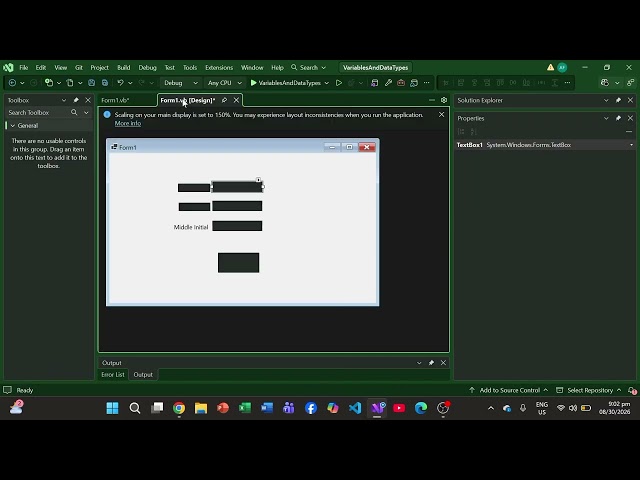Click the Copilot icon at top right

point(605,83)
